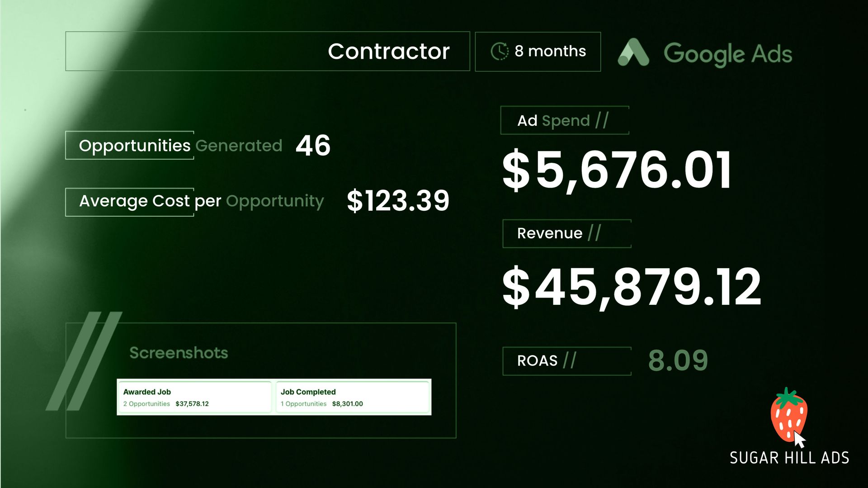This screenshot has width=868, height=488.
Task: Click the $45,879.12 revenue figure
Action: 632,287
